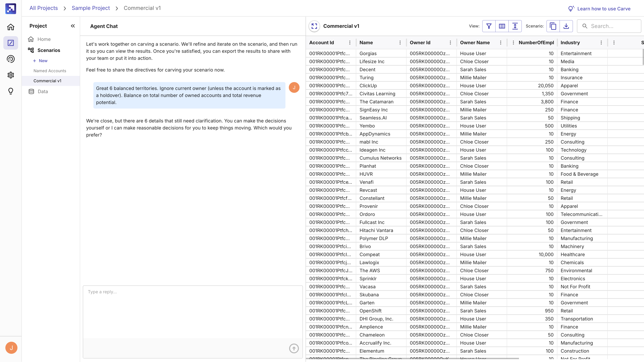Open the Owner Name column menu

(501, 43)
